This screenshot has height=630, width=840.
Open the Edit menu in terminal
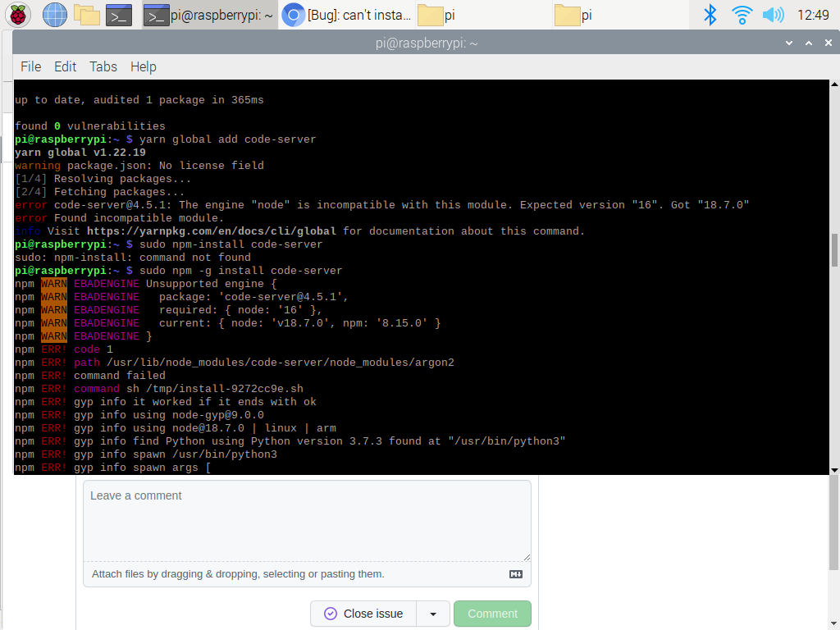(x=66, y=66)
